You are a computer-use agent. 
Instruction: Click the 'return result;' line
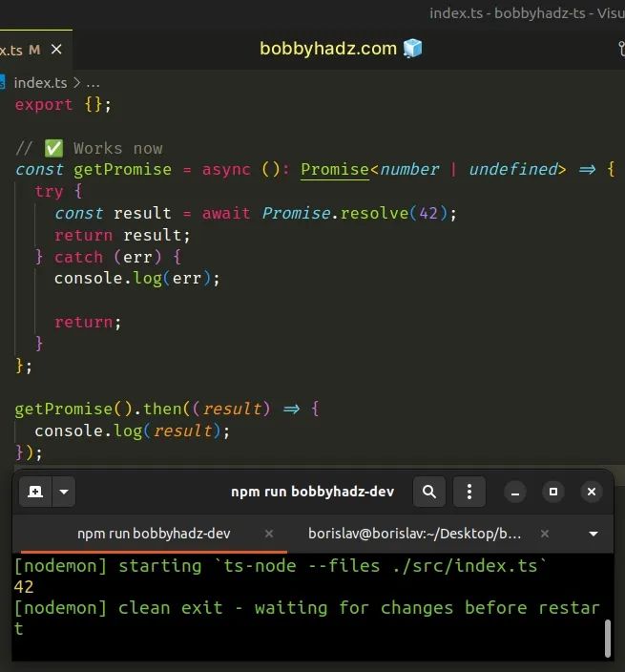click(122, 235)
